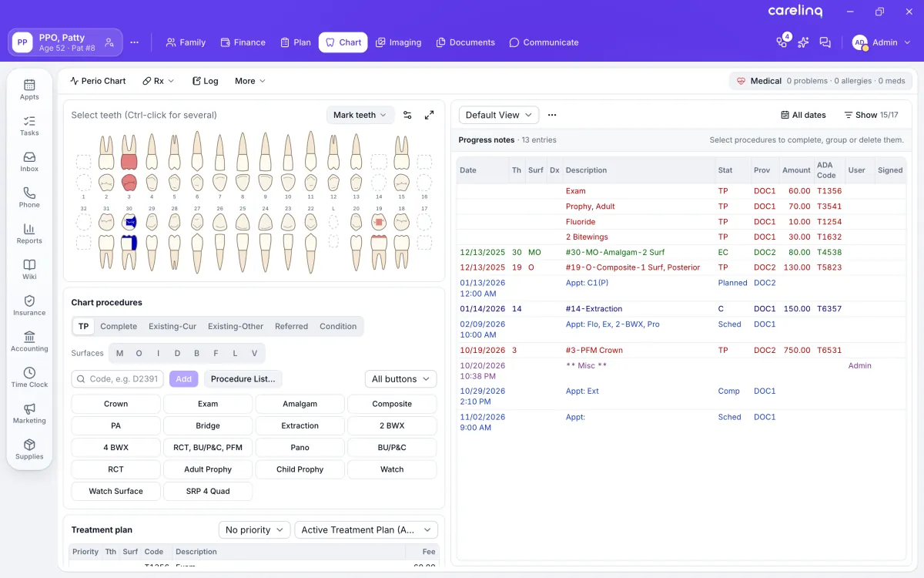924x578 pixels.
Task: Open Active Treatment Plan dropdown
Action: [x=366, y=530]
